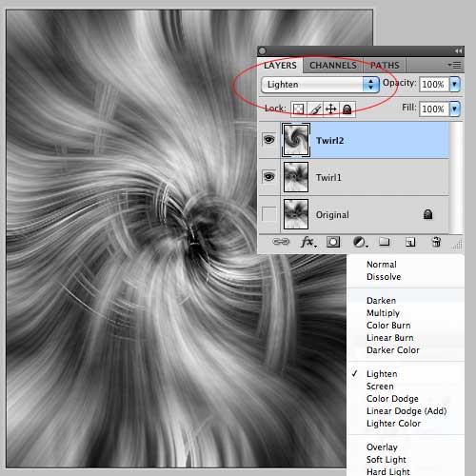This screenshot has width=476, height=476.
Task: Choose Darken blend mode
Action: point(381,301)
